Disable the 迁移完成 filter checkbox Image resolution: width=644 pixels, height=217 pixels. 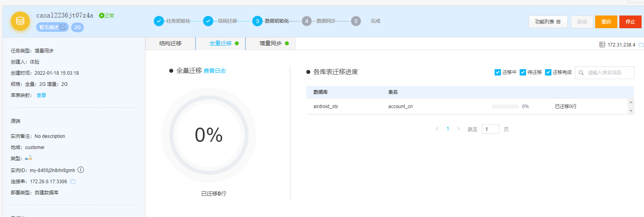point(548,72)
